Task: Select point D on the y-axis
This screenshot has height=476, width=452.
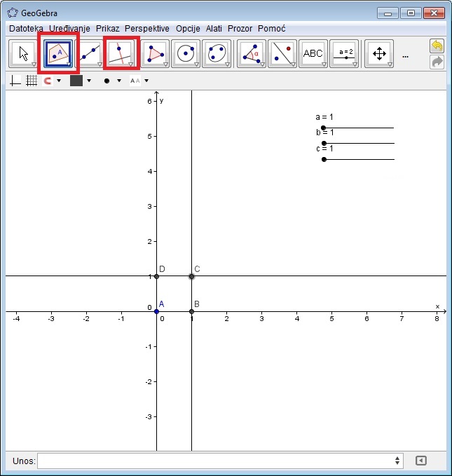Action: pos(156,276)
